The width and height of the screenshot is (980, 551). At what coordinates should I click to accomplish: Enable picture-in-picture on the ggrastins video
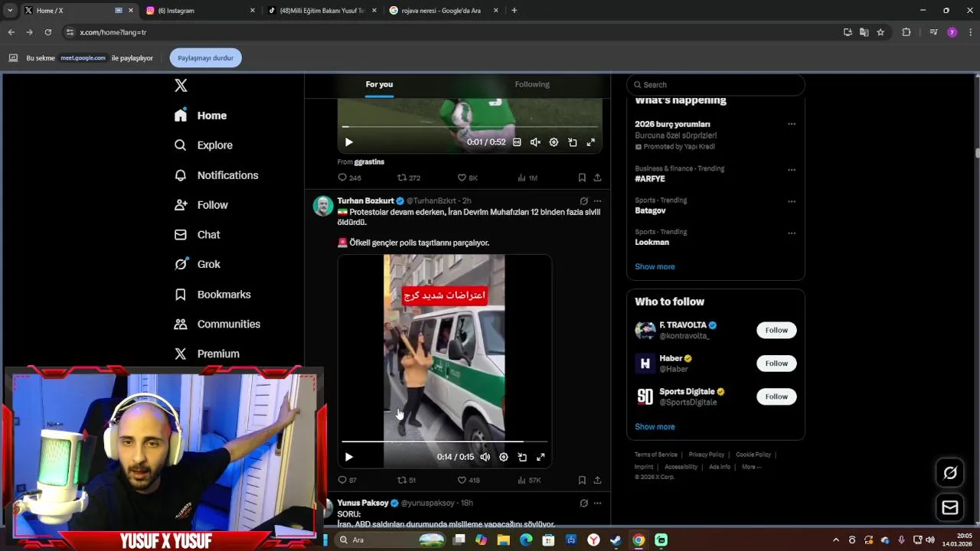click(x=573, y=142)
